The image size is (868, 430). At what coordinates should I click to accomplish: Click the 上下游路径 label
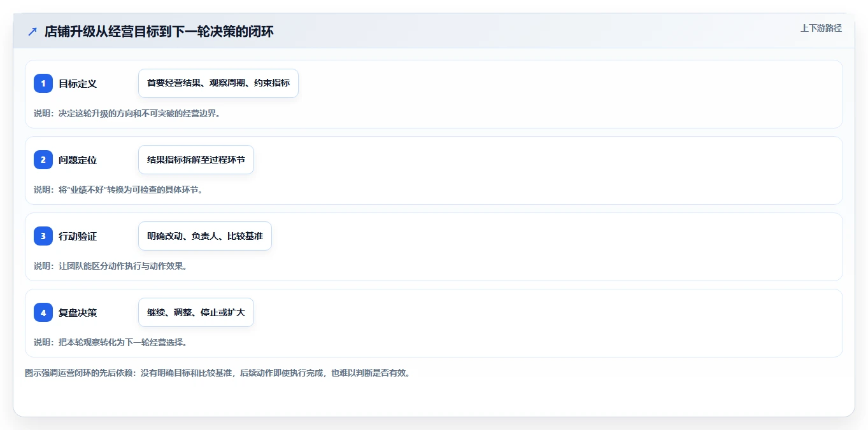coord(821,28)
